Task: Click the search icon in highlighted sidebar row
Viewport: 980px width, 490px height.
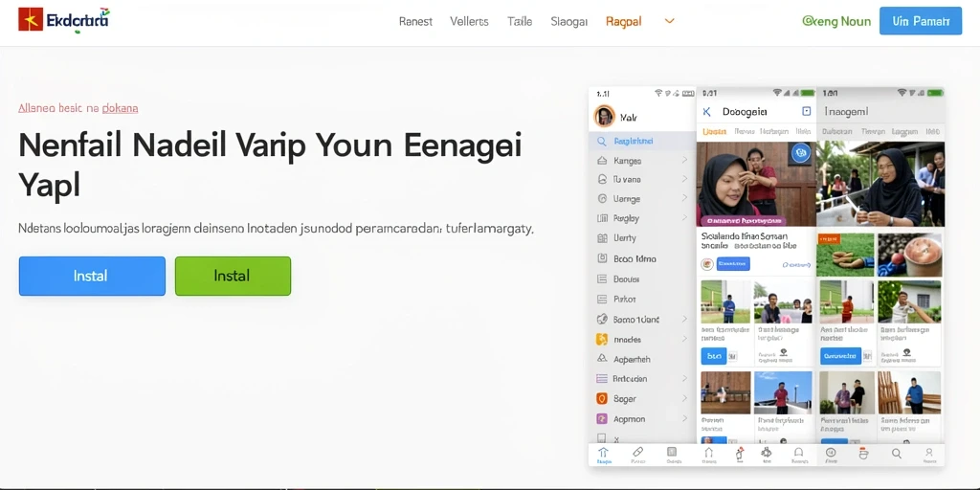Action: point(602,142)
